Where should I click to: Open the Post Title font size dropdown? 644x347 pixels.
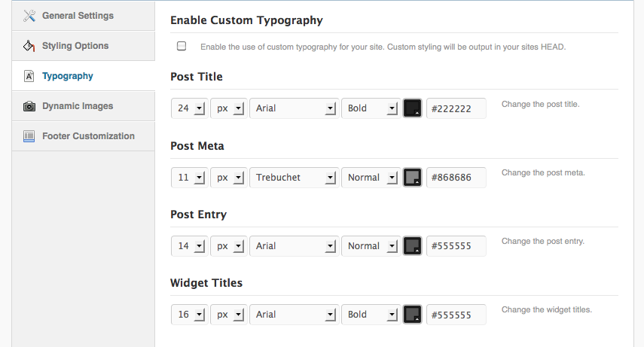coord(188,108)
